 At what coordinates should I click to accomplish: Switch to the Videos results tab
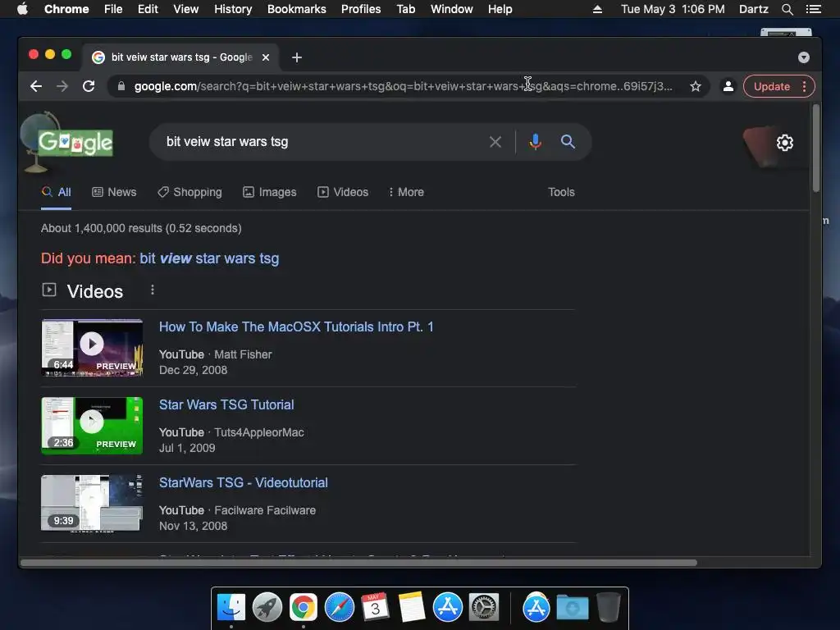pyautogui.click(x=343, y=192)
